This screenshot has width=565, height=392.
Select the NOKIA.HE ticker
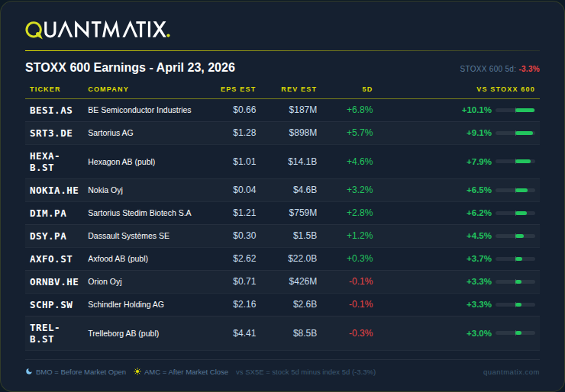(54, 190)
